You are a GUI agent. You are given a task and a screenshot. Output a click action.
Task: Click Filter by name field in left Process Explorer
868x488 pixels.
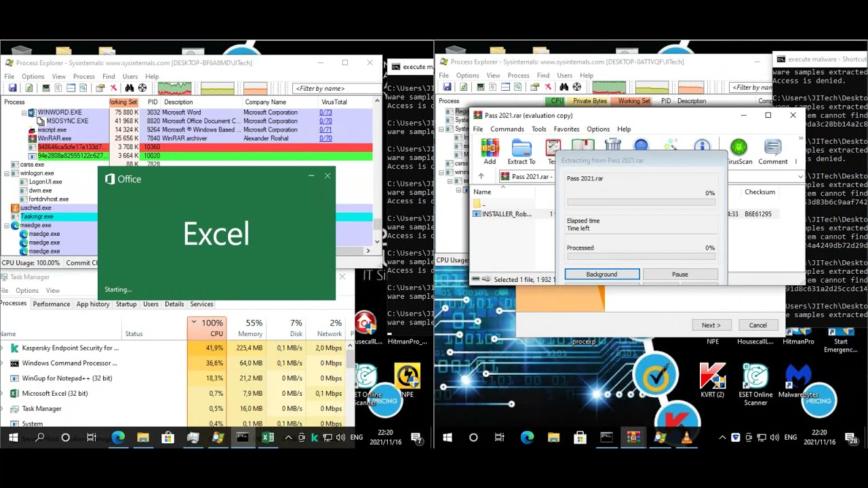coord(336,88)
